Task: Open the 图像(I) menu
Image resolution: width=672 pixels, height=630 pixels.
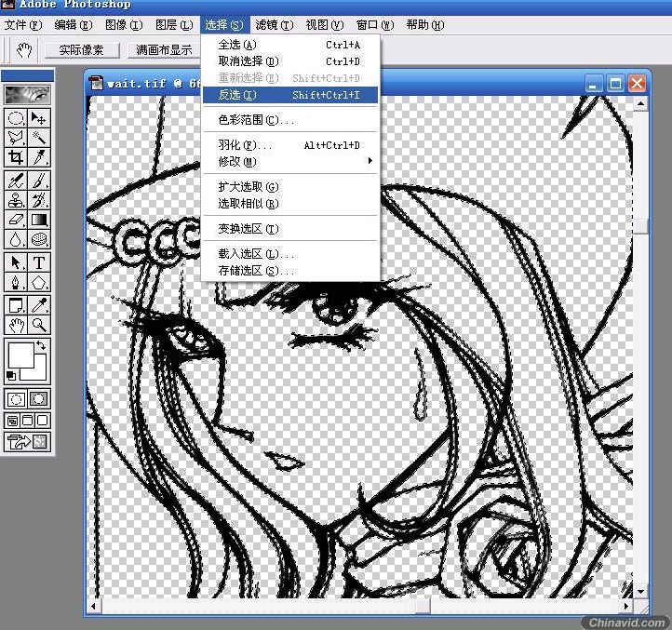Action: (124, 25)
